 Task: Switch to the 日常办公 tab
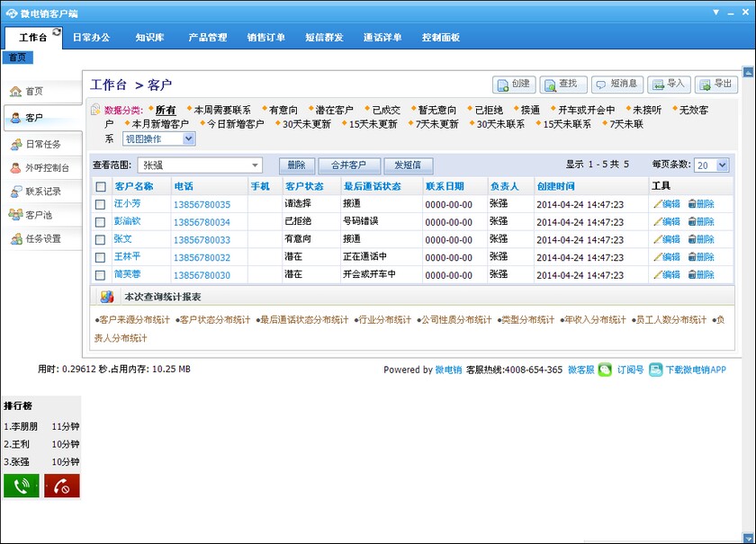point(92,37)
